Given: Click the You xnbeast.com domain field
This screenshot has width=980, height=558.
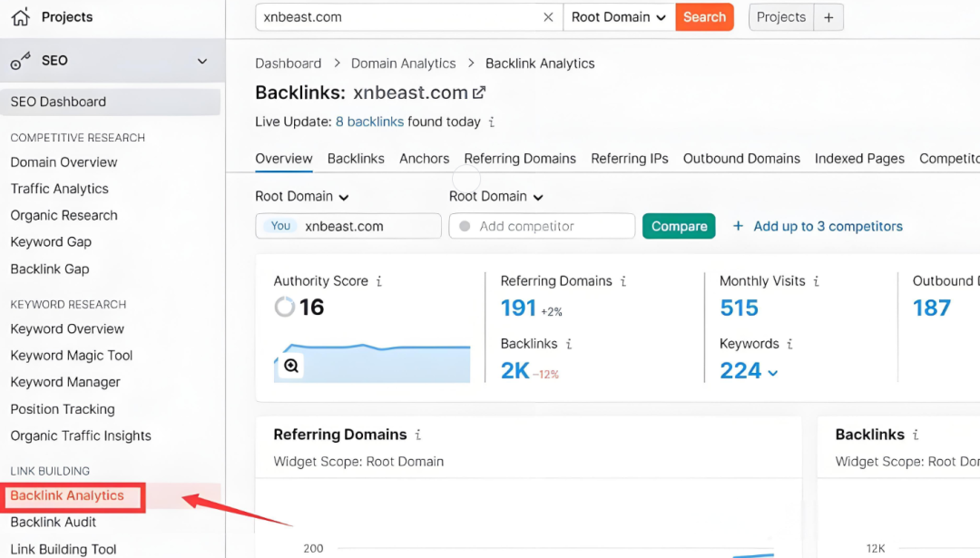Looking at the screenshot, I should 348,226.
